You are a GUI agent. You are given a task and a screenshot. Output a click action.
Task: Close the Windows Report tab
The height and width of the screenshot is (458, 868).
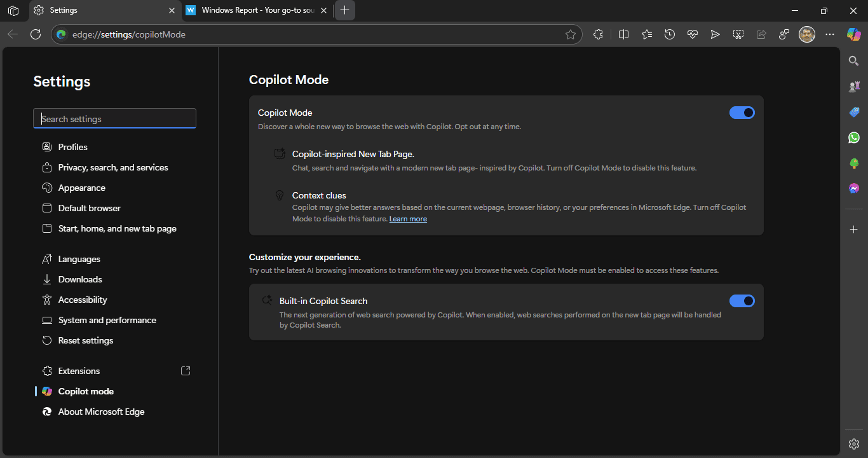(324, 10)
